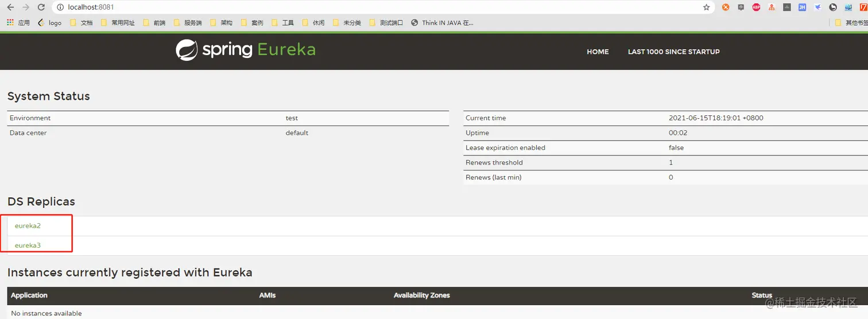Open the 前端 bookmark folder
Screen dimensions: 868x319
(154, 23)
